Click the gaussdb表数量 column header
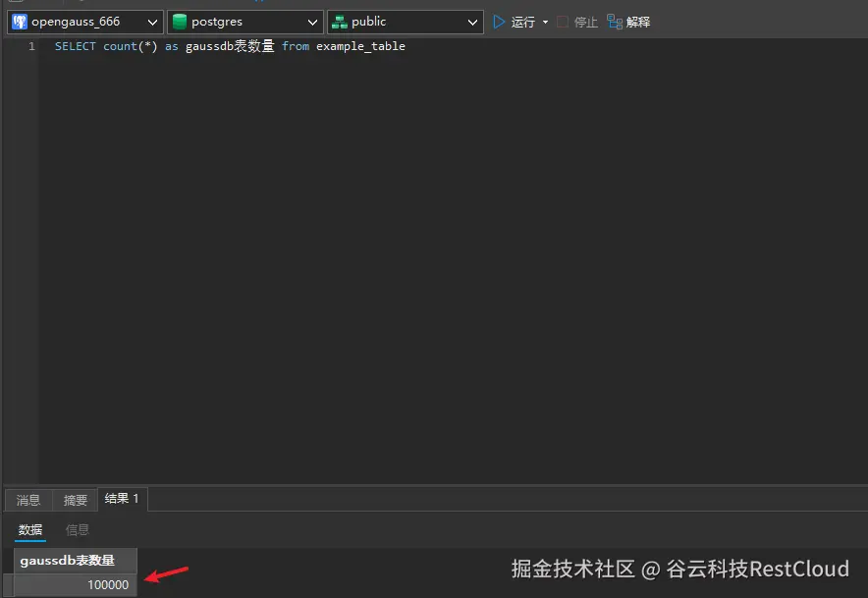 pyautogui.click(x=76, y=561)
